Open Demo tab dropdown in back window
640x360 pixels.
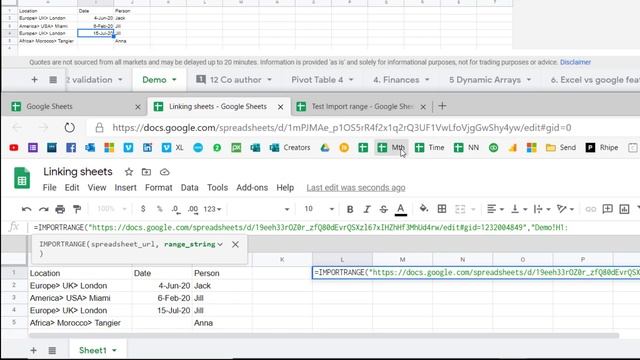[174, 80]
